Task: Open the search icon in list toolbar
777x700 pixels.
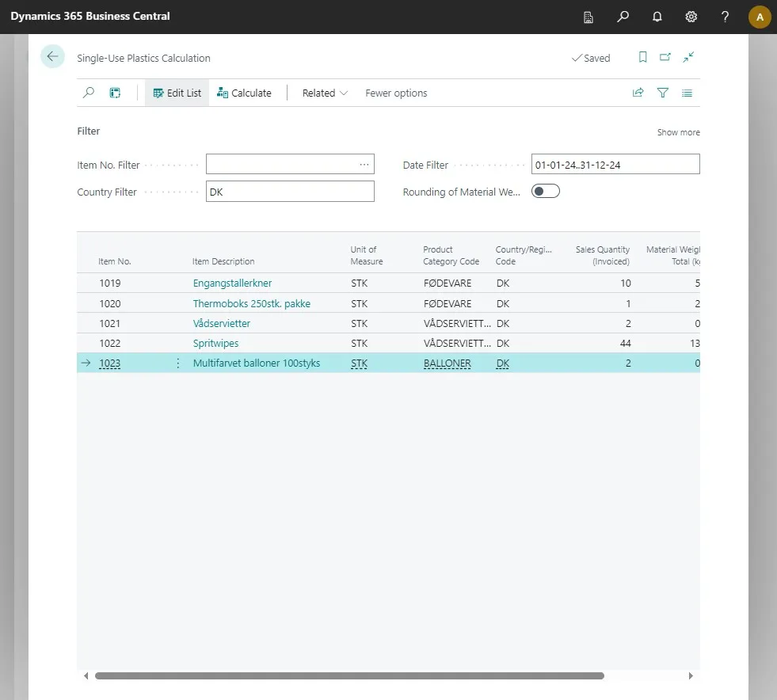Action: pyautogui.click(x=89, y=93)
